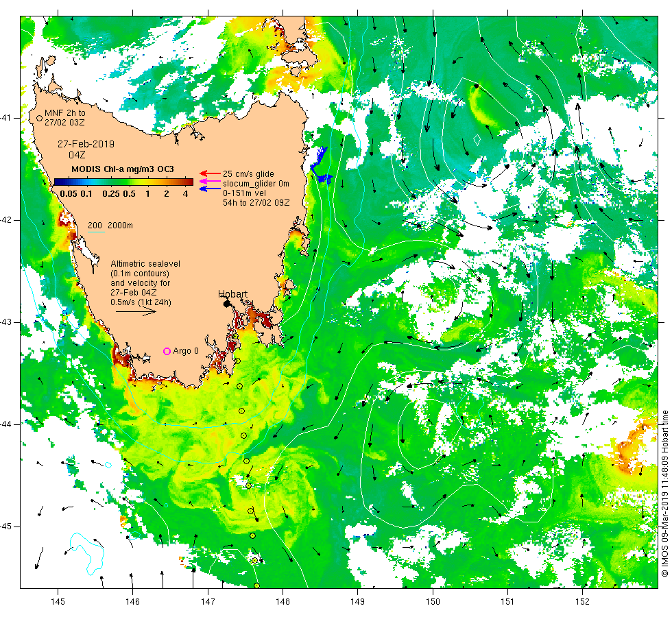Click the "27-Feb-2019" date text
The height and width of the screenshot is (617, 672).
point(86,144)
